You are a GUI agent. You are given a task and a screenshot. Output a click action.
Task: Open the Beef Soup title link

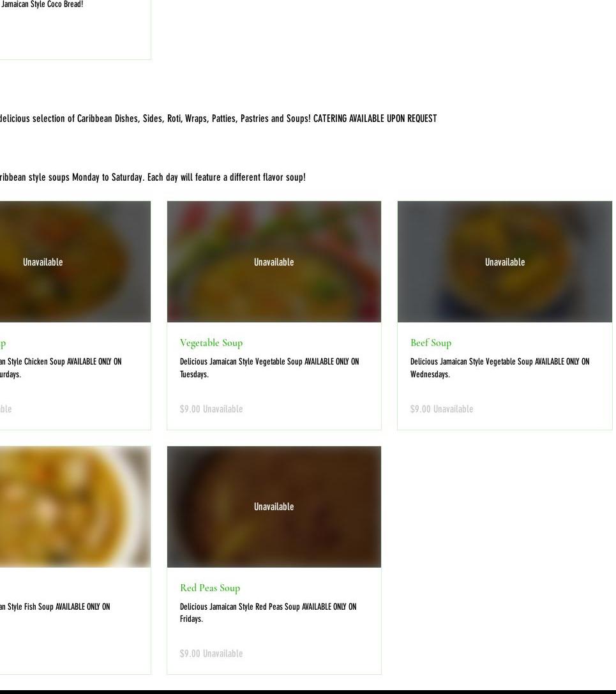pos(431,343)
